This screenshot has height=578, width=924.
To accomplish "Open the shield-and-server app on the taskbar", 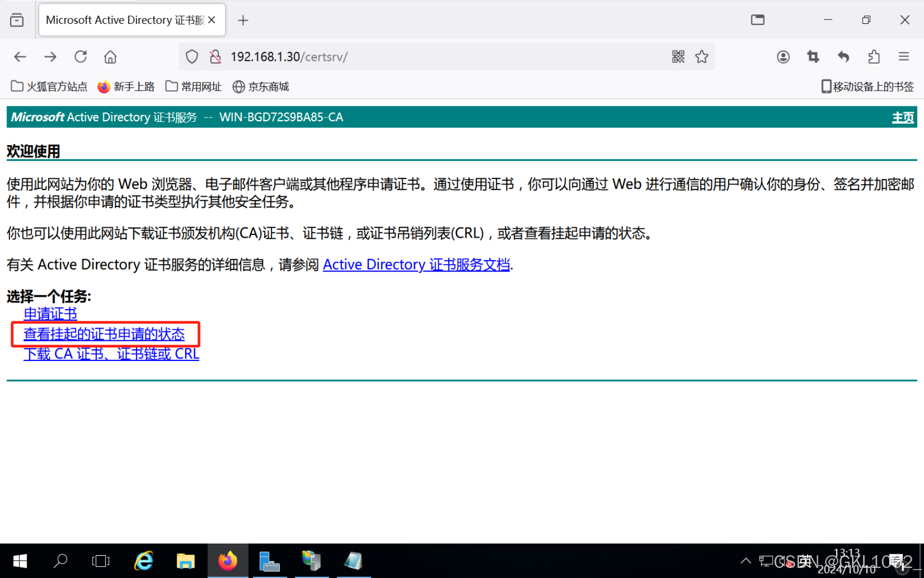I will 311,561.
